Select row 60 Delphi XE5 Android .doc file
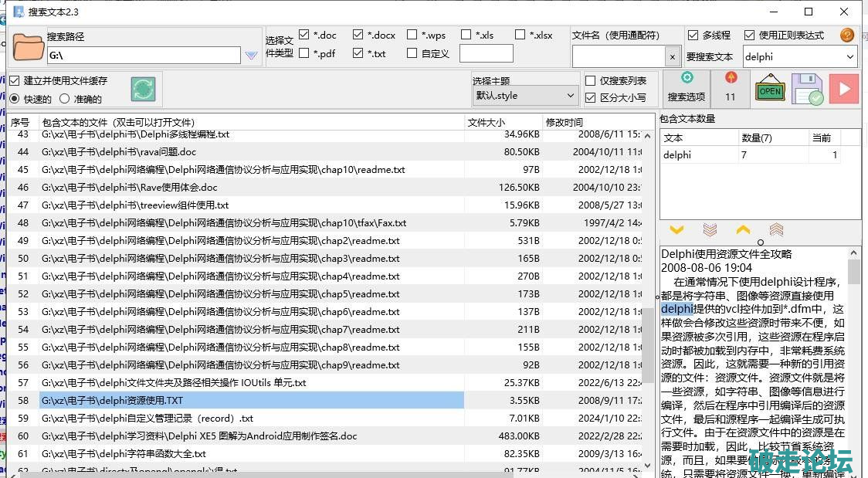This screenshot has height=478, width=868. click(x=199, y=436)
